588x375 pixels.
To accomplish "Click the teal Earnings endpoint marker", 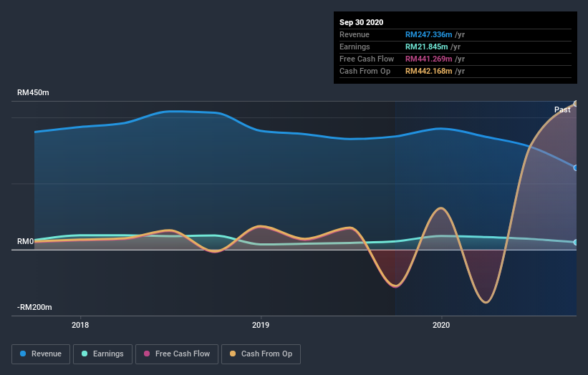I will click(x=576, y=243).
